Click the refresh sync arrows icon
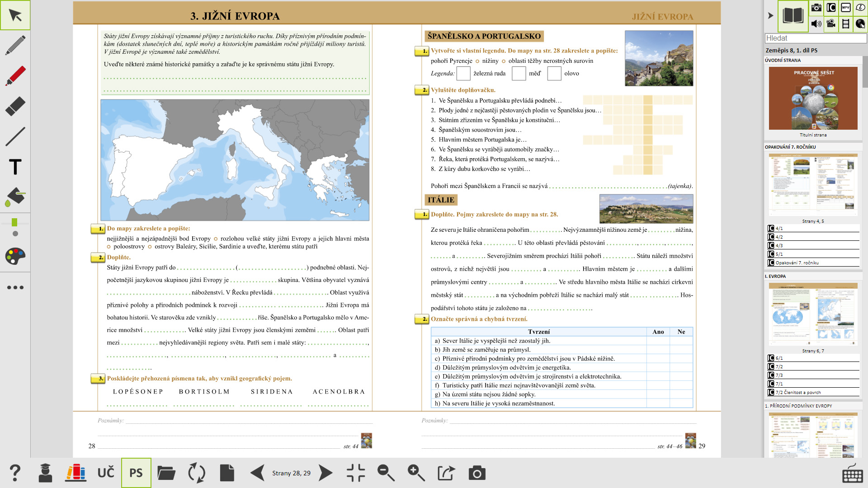This screenshot has height=488, width=868. (x=197, y=473)
